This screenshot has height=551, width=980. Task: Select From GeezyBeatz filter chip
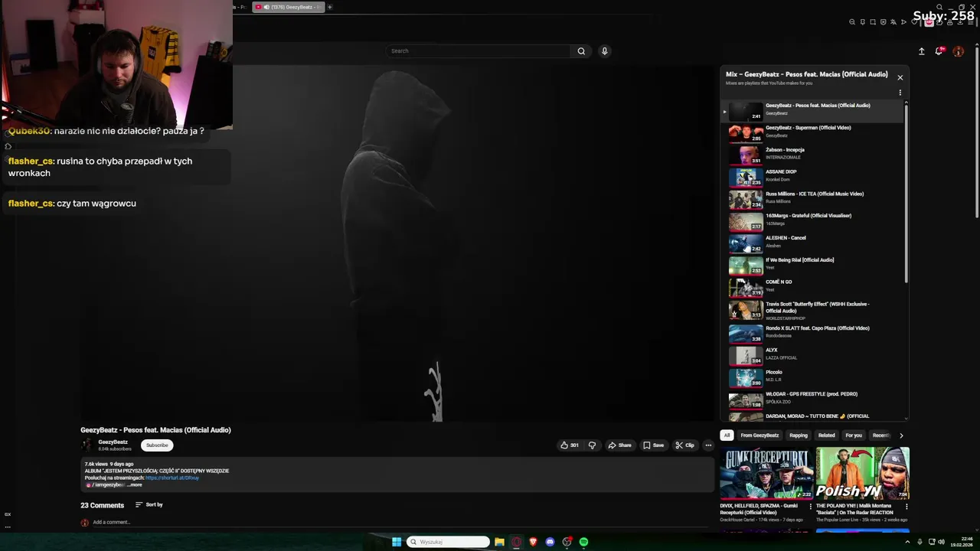(759, 435)
